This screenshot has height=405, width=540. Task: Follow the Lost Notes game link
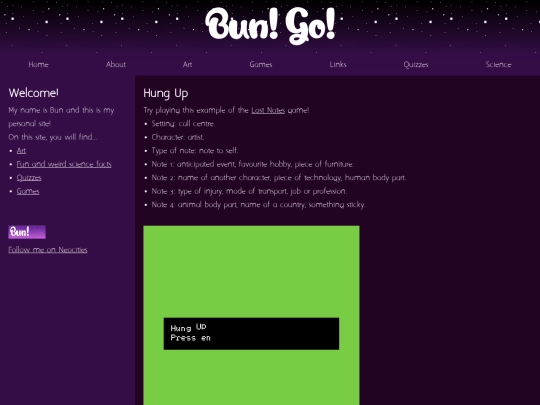268,110
